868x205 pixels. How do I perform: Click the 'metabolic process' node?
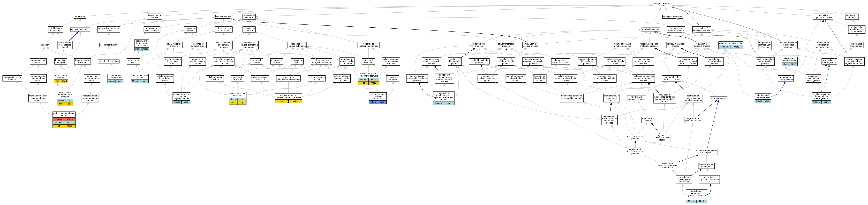click(650, 29)
